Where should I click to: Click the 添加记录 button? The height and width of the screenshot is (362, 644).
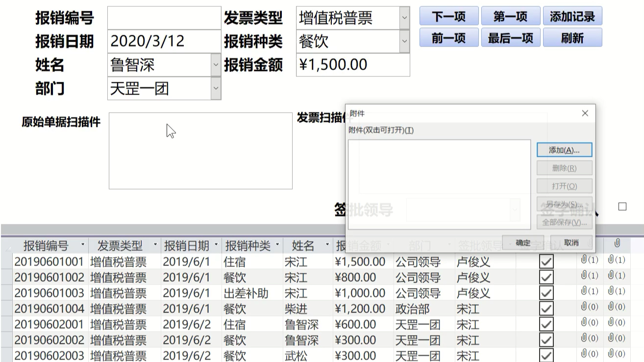pos(572,16)
